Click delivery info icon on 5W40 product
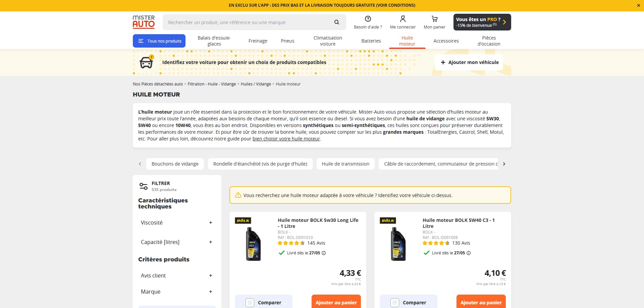644x308 pixels. [x=469, y=253]
